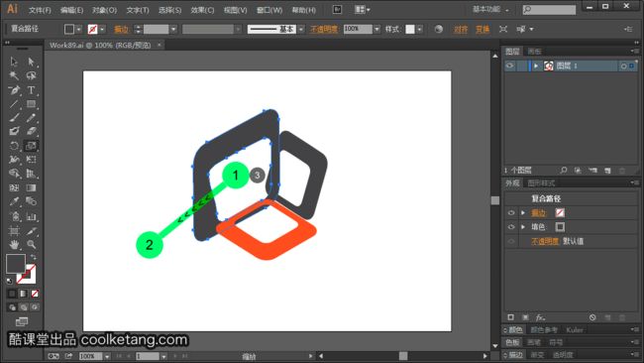Screen dimensions: 644x363
Task: Open the opacity 100% dropdown
Action: pyautogui.click(x=376, y=29)
